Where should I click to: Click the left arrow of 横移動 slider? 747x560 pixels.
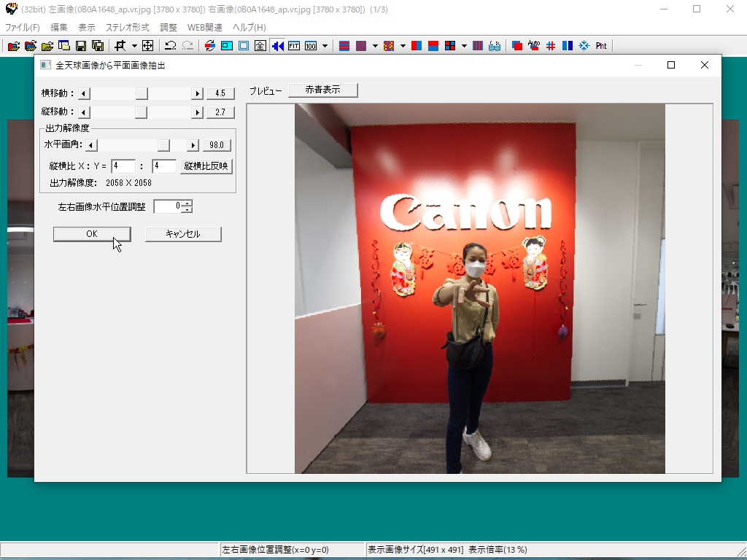[85, 93]
